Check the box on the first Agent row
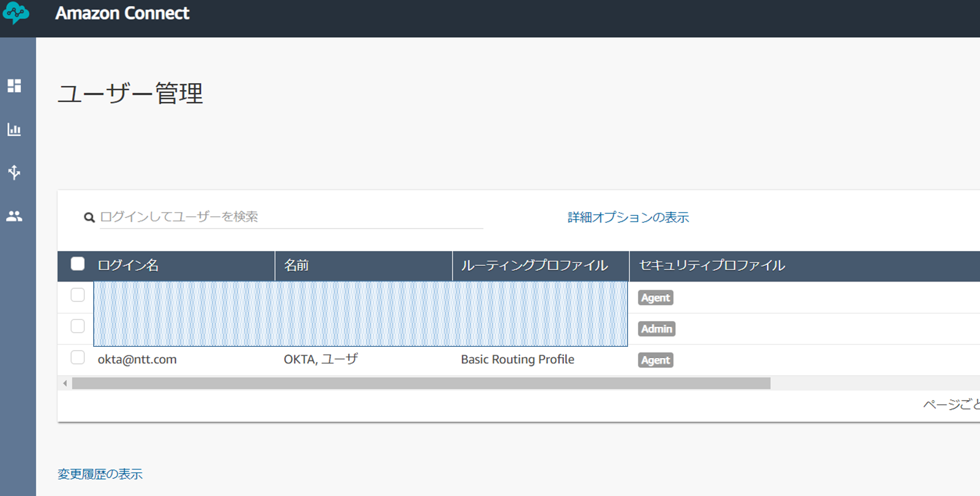 coord(78,295)
